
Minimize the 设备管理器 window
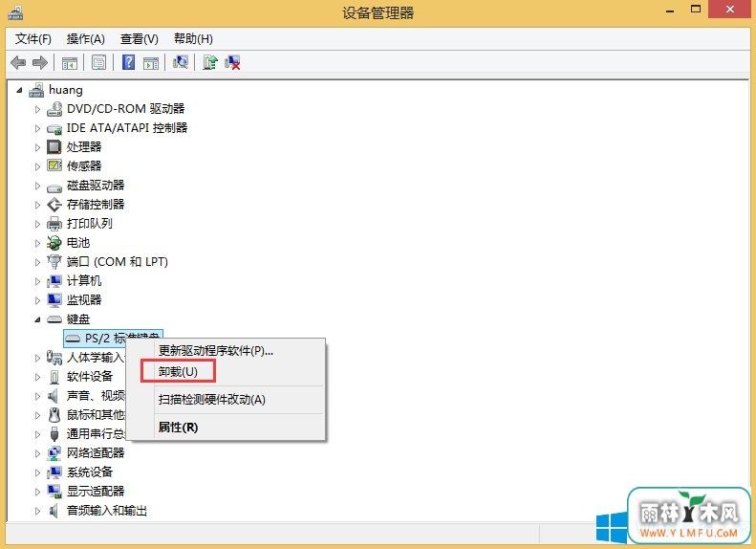click(x=670, y=10)
